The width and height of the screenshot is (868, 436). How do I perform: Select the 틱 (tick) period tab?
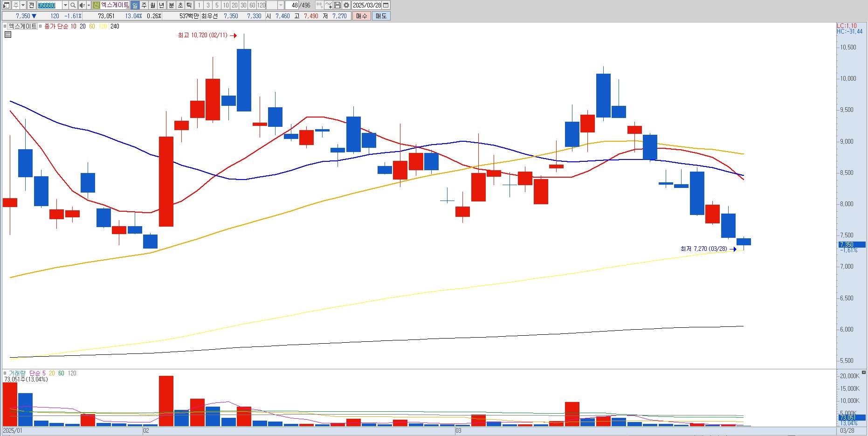point(189,5)
